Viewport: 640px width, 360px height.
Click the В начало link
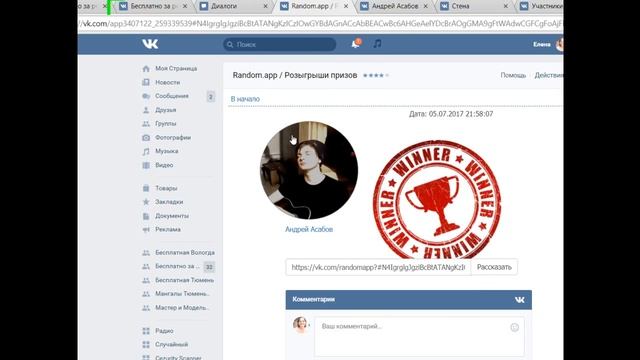tap(245, 99)
